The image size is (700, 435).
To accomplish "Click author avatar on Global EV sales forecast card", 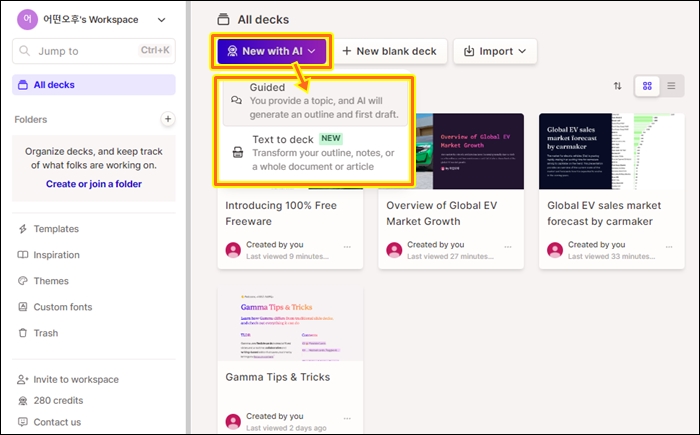I will tap(555, 250).
